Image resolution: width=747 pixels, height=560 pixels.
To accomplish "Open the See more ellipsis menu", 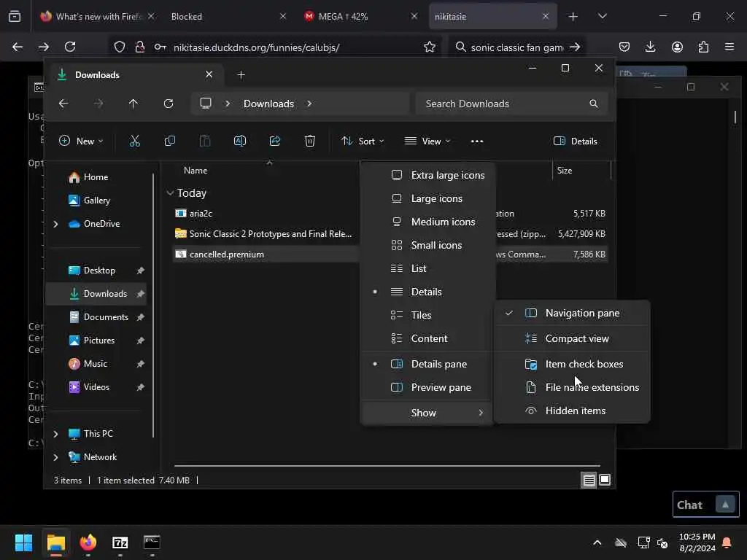I will pyautogui.click(x=477, y=141).
